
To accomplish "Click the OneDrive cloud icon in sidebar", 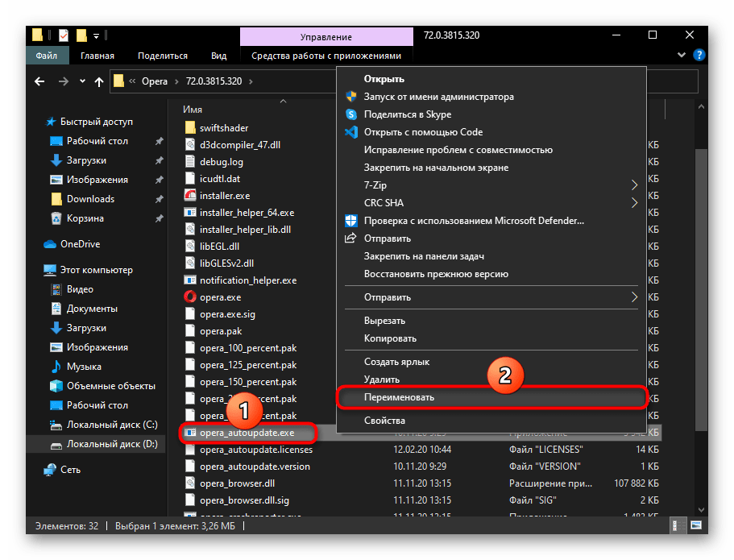I will click(49, 244).
